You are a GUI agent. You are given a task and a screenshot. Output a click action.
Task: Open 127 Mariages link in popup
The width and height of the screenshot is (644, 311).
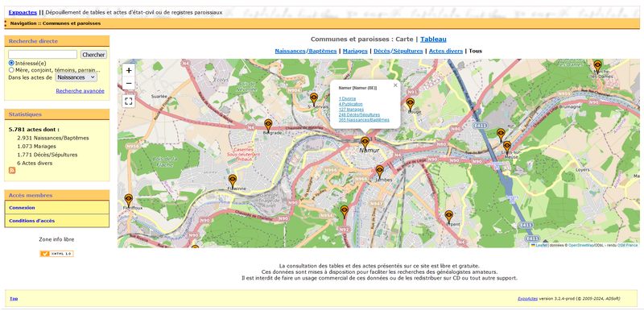351,110
